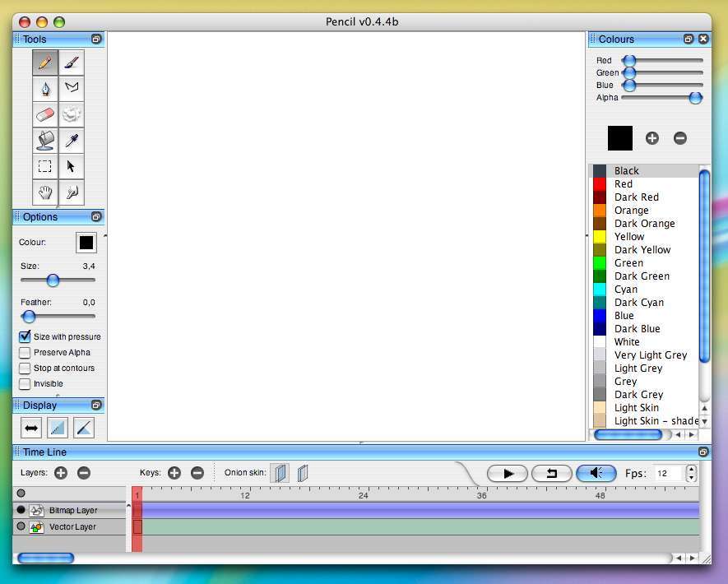Image resolution: width=728 pixels, height=584 pixels.
Task: Choose Dark Blue in colour list
Action: (x=646, y=329)
